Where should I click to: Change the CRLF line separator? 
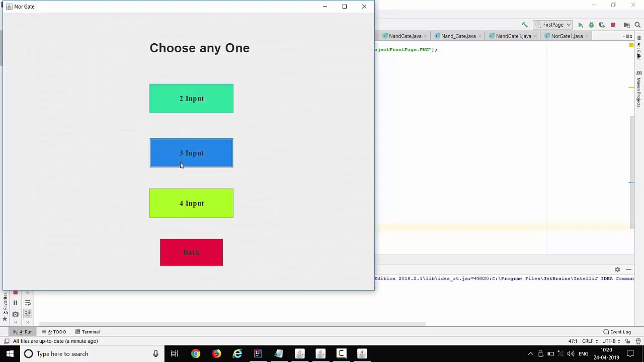pos(589,341)
